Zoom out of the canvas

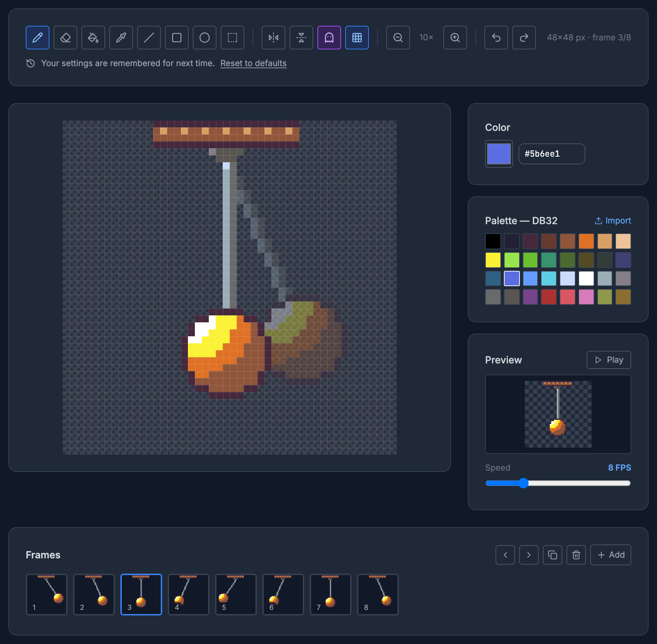[x=398, y=38]
